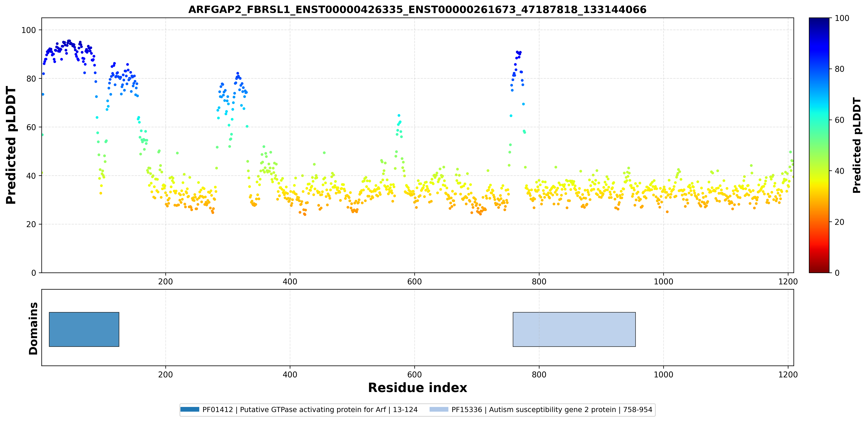Click the Domains y-axis label
Viewport: 868px width, 422px height.
(33, 329)
